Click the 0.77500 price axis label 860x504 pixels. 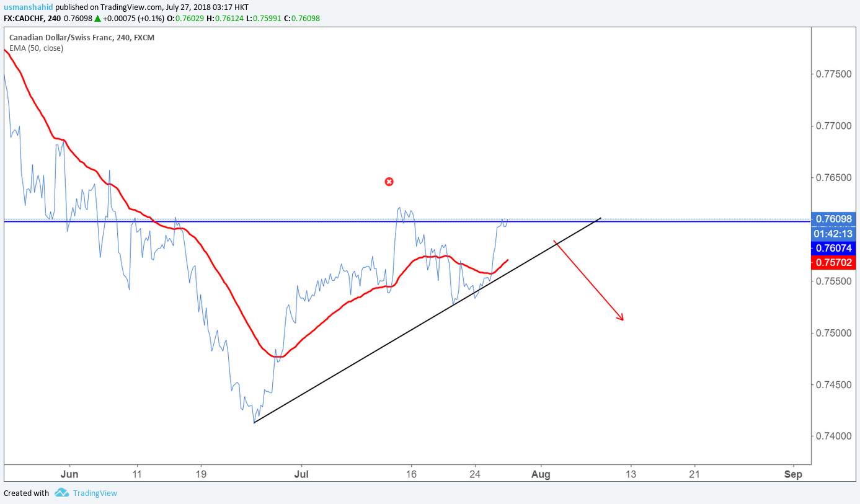pyautogui.click(x=835, y=74)
